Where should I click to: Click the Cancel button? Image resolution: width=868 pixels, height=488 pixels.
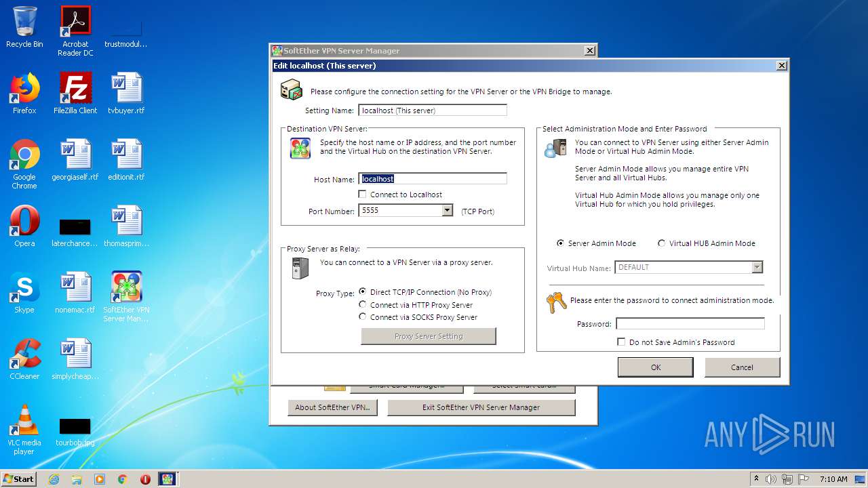743,367
